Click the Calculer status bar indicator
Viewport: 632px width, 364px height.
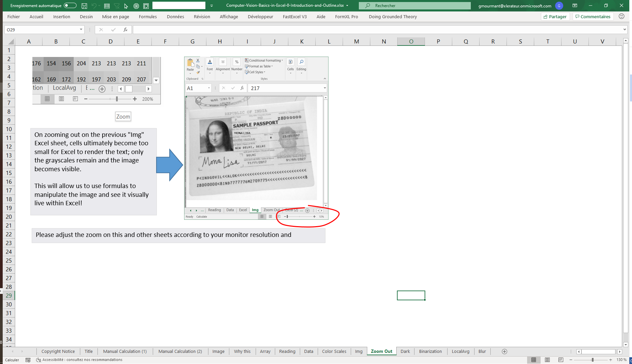click(12, 360)
